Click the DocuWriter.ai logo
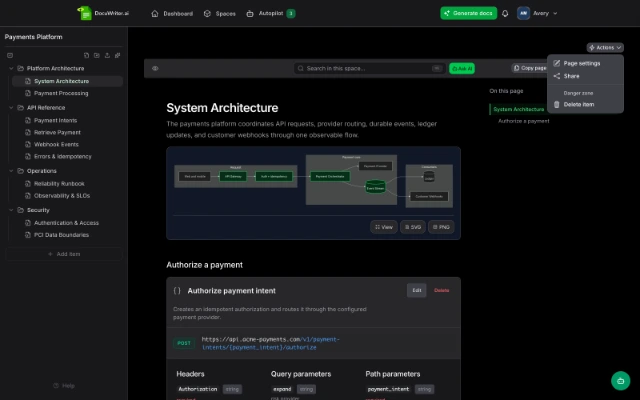Viewport: 640px width, 400px height. (x=103, y=13)
